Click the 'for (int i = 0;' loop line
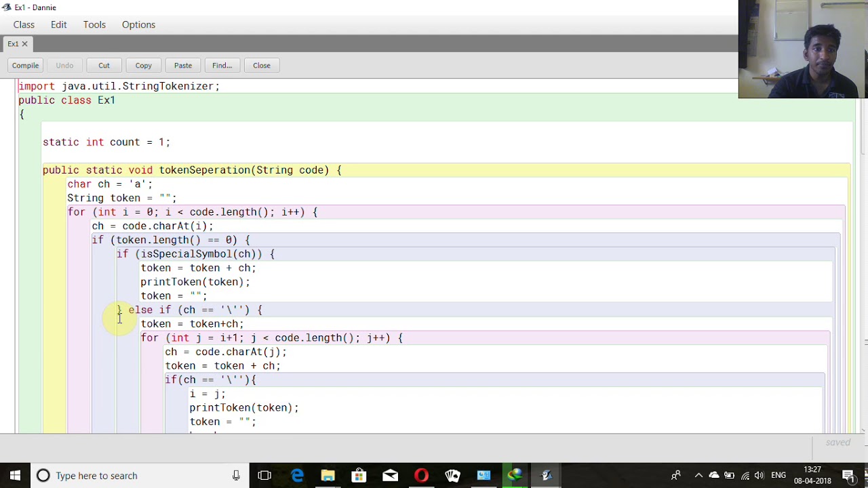 coord(192,212)
